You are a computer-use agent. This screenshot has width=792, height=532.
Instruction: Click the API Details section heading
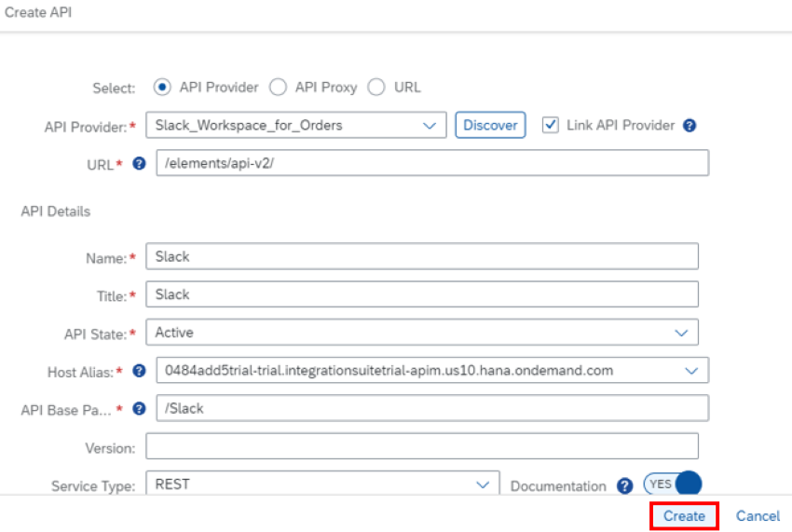coord(56,211)
